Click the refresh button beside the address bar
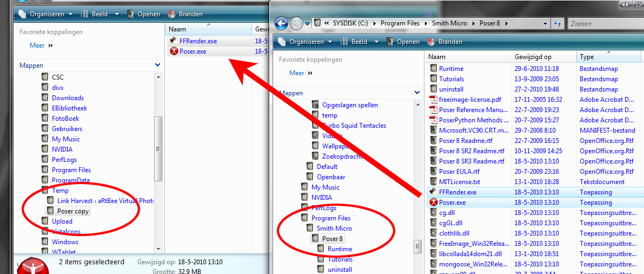Screen dimensions: 644x274 pos(557,23)
